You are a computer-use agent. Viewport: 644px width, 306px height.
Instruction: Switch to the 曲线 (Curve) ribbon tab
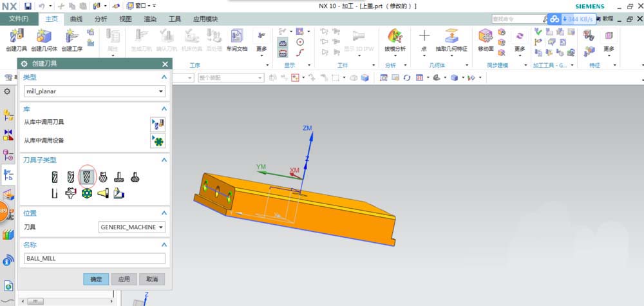(76, 19)
